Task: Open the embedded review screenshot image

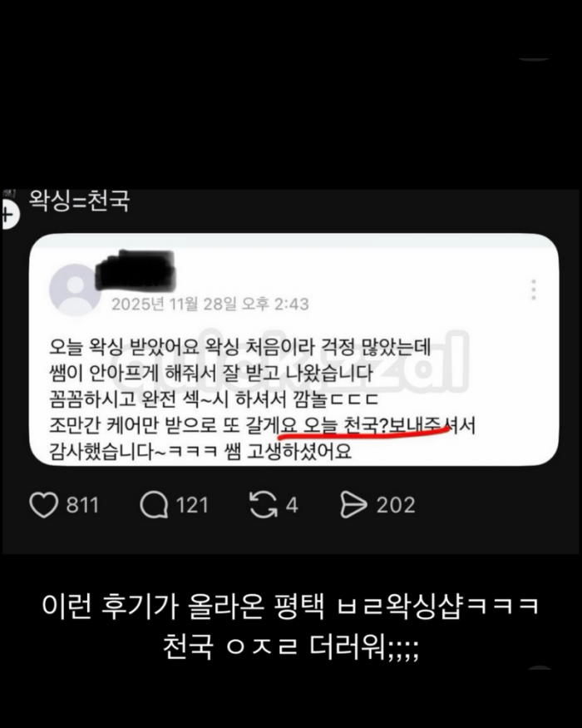Action: pyautogui.click(x=294, y=349)
